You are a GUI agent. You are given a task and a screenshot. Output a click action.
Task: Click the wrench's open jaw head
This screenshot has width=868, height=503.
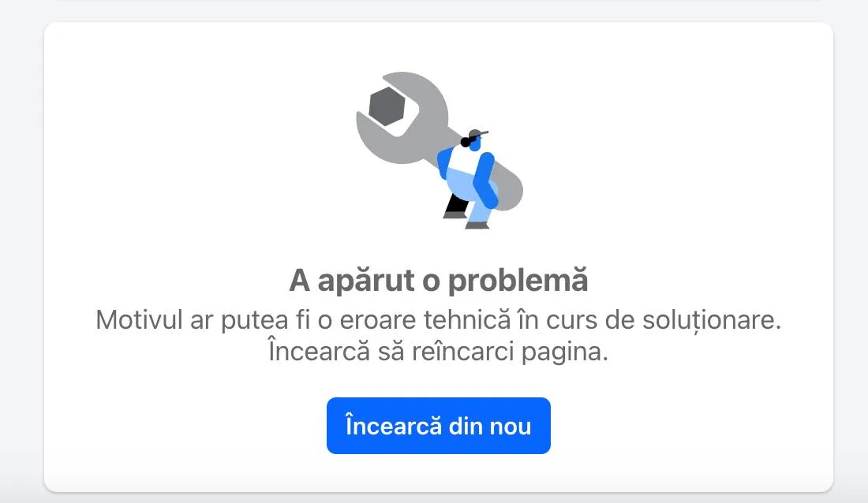(x=402, y=114)
